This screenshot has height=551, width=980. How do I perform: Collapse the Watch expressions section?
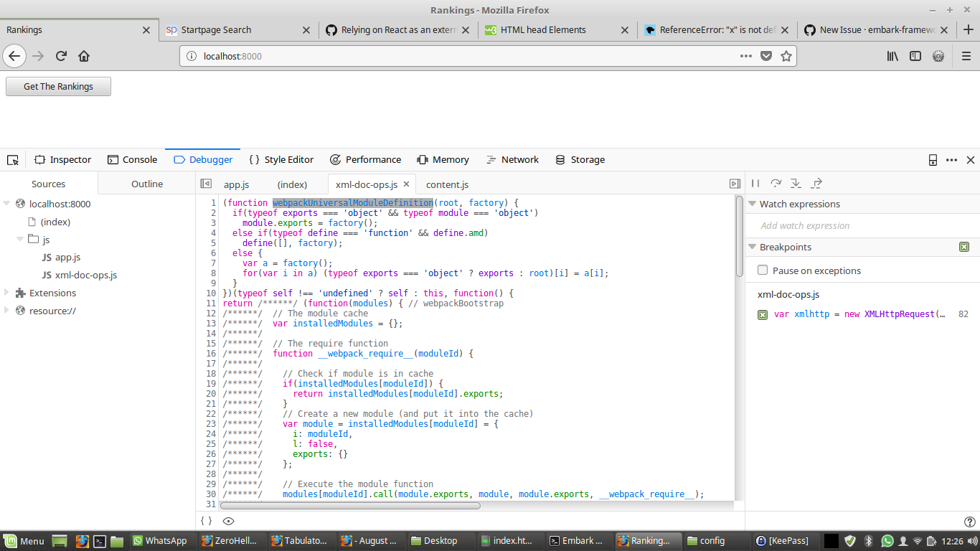click(752, 204)
